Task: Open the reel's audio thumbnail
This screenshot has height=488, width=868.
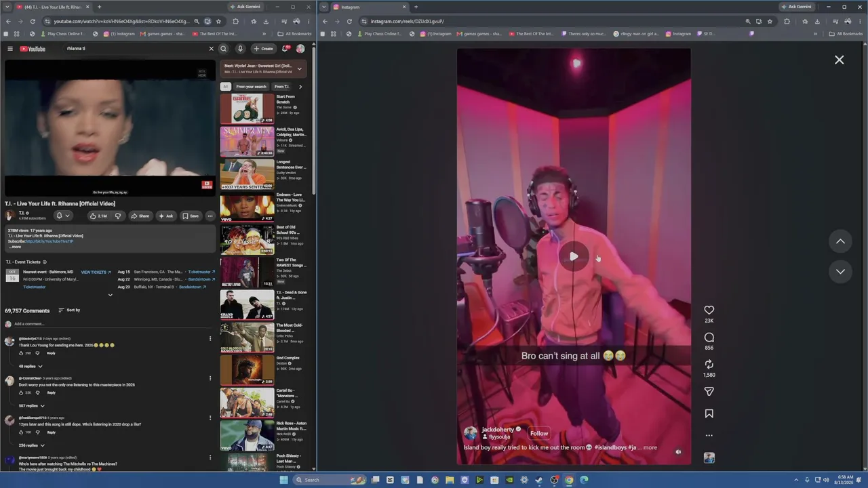Action: click(709, 458)
